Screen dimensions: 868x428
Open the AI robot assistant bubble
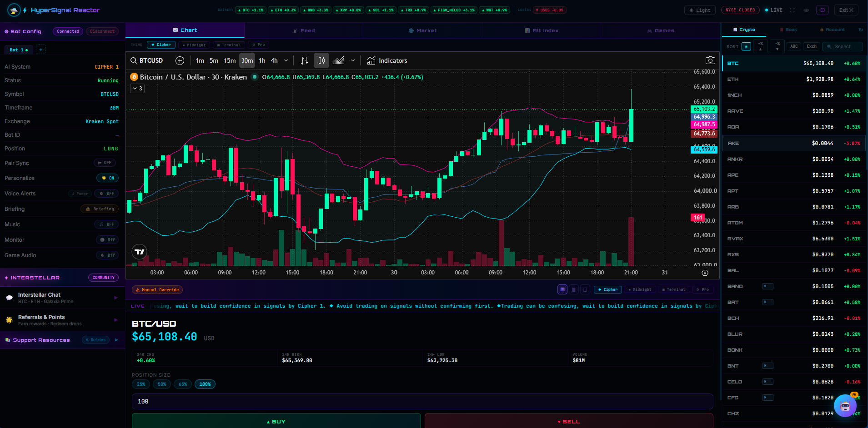pyautogui.click(x=845, y=406)
